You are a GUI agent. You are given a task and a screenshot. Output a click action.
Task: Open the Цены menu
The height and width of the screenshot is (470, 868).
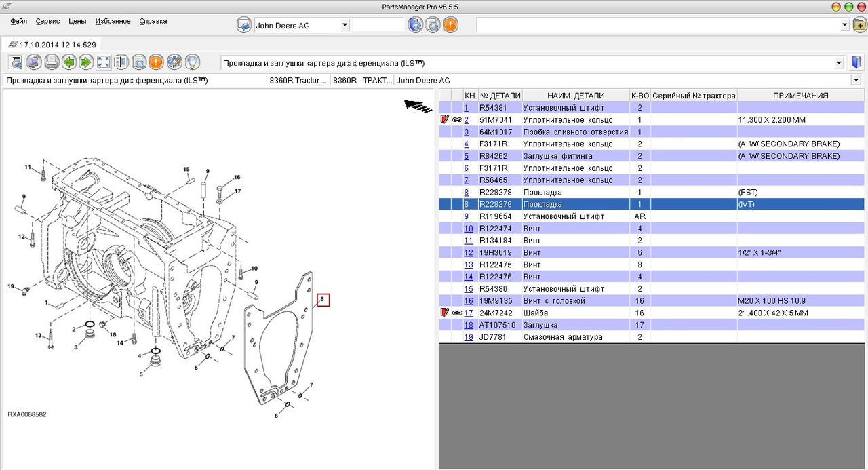(77, 21)
